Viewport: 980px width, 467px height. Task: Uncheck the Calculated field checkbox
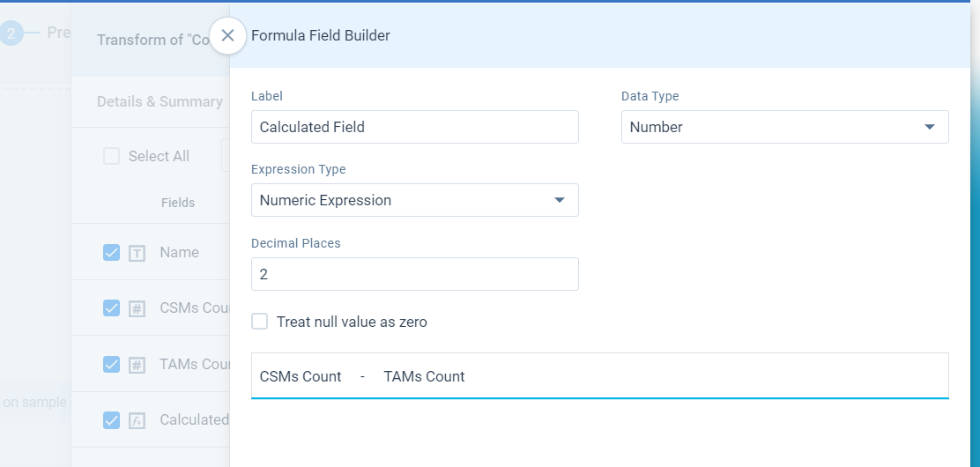(x=111, y=420)
